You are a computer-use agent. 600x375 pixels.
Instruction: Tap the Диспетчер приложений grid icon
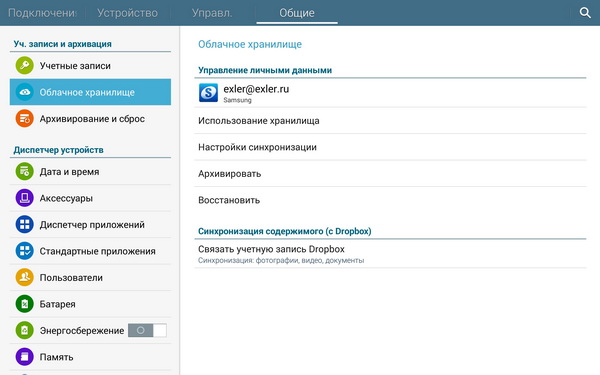click(x=24, y=224)
